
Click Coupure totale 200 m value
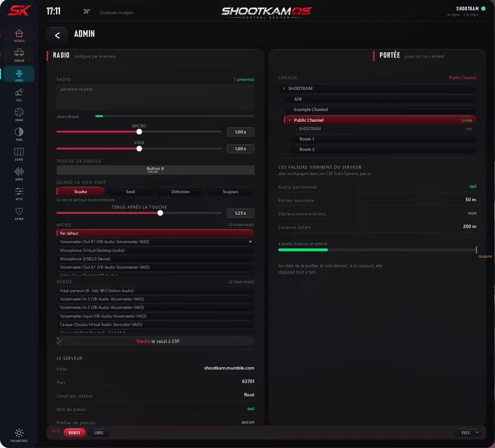[x=470, y=227]
